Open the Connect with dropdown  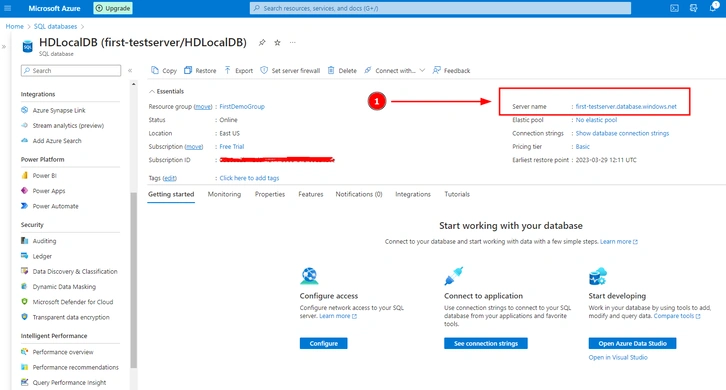click(394, 70)
